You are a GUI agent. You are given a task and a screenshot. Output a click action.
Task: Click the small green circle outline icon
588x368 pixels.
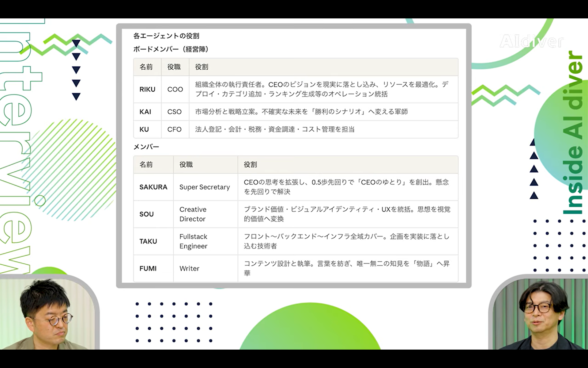click(40, 201)
